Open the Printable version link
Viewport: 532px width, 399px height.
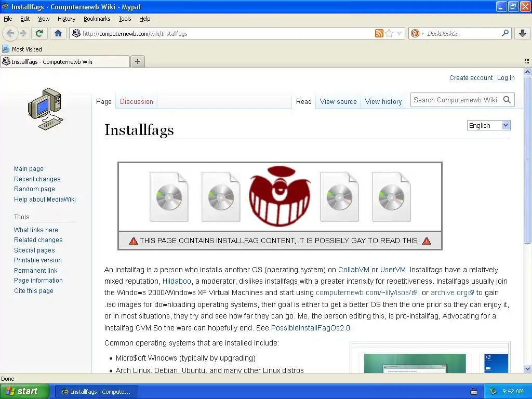tap(38, 260)
